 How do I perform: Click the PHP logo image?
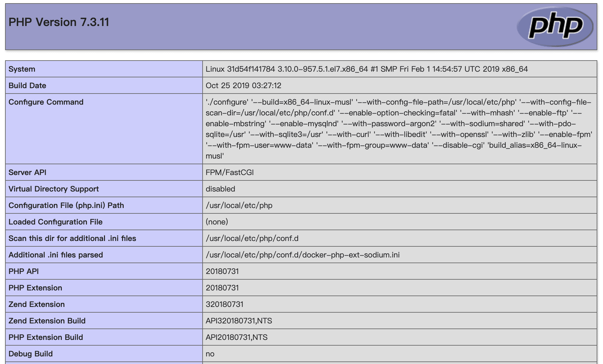[555, 27]
